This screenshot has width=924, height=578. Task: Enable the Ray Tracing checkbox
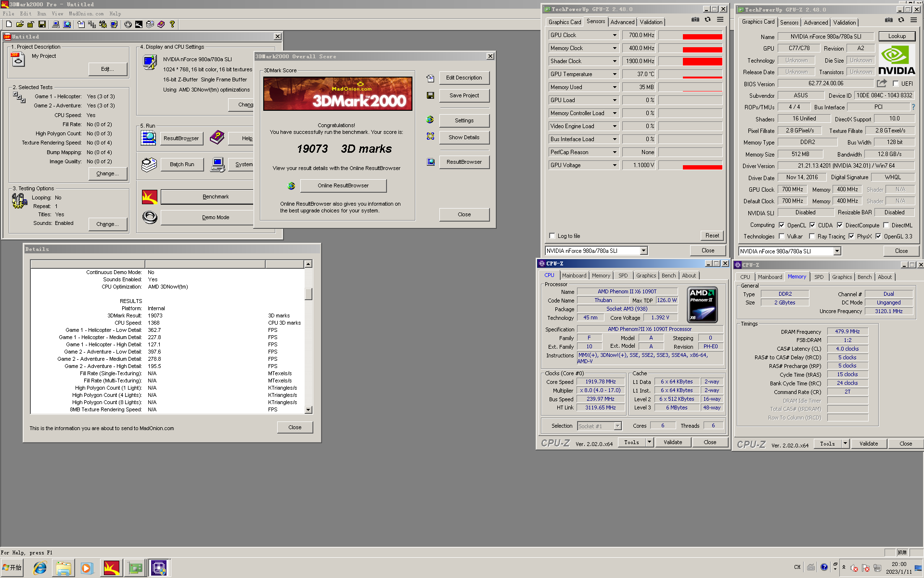pyautogui.click(x=812, y=236)
